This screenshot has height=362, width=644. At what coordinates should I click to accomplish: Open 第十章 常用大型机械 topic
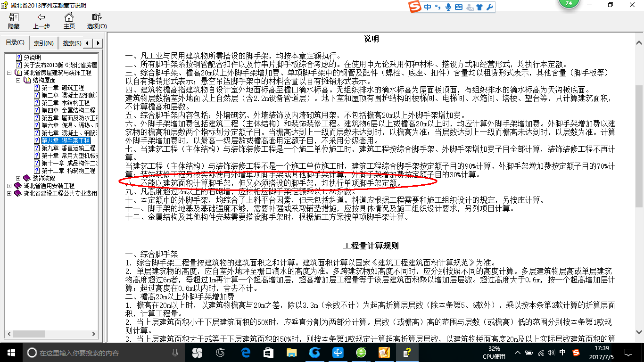69,156
